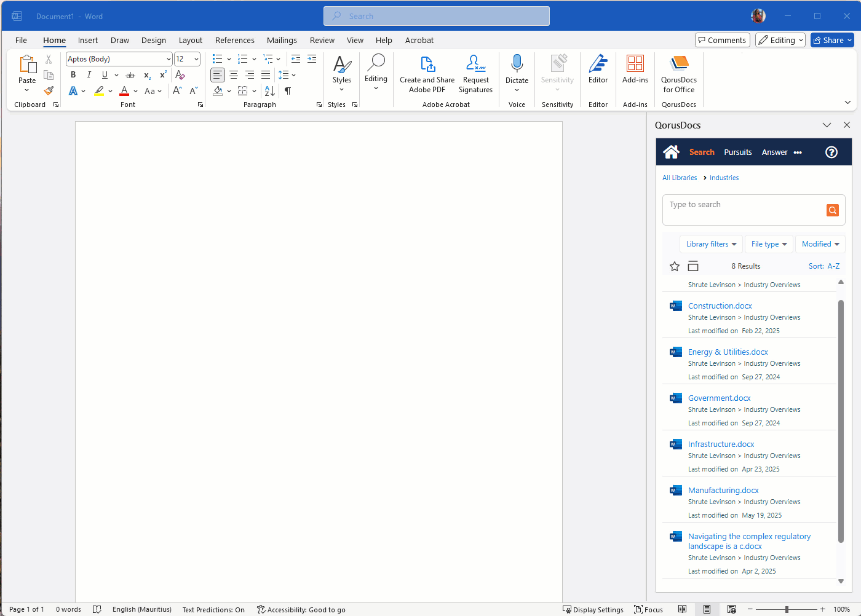
Task: Adjust the zoom slider in status bar
Action: (x=787, y=609)
